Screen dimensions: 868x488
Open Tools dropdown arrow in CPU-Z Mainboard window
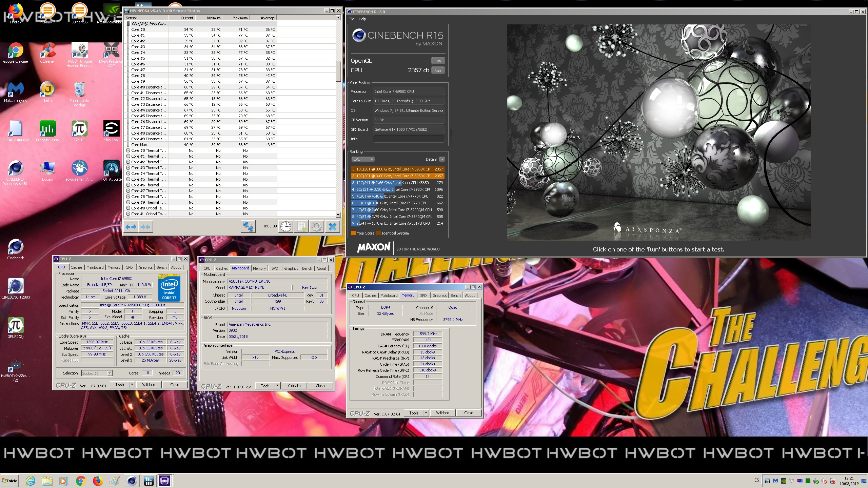(278, 386)
